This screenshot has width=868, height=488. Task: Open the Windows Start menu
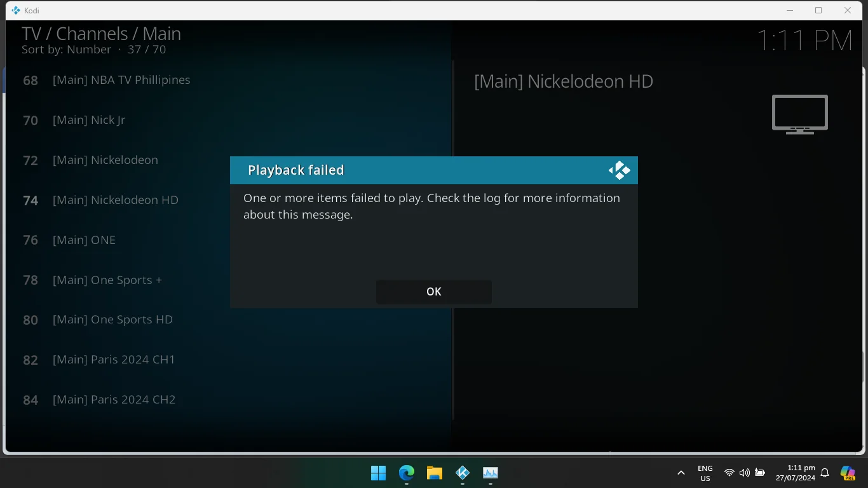379,473
